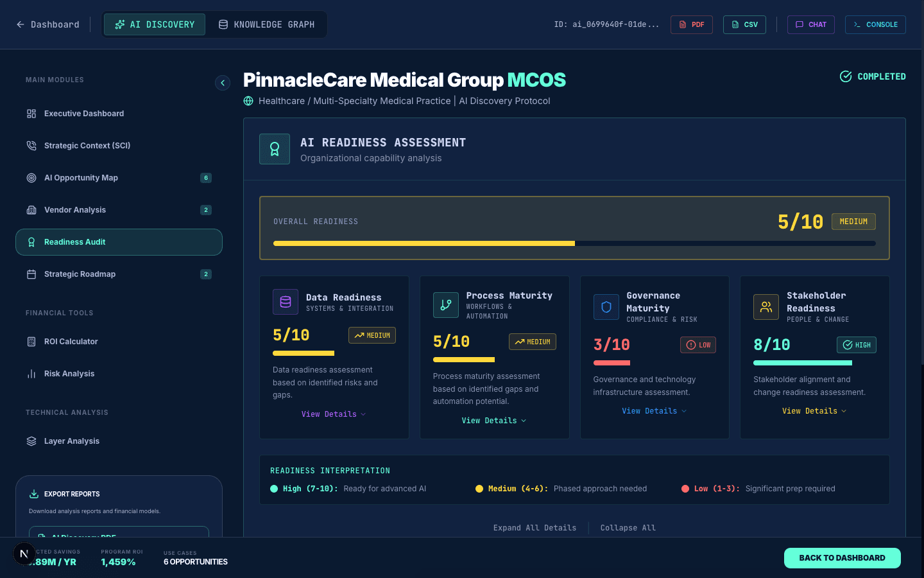Click the globe icon near Healthcare subtitle
Image resolution: width=924 pixels, height=578 pixels.
(248, 101)
